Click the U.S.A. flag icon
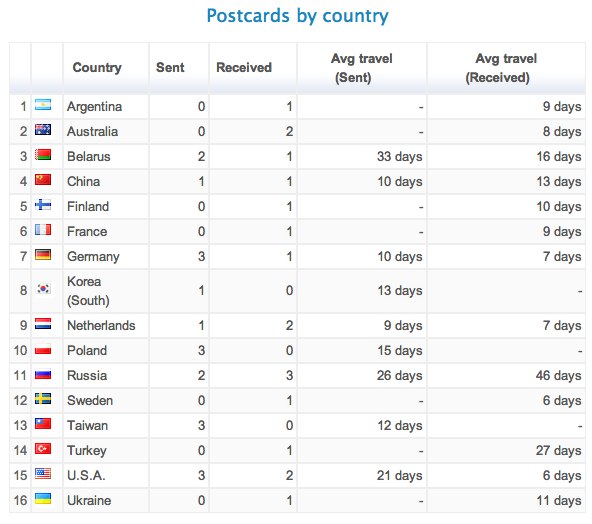Screen dimensions: 592x524 click(x=43, y=473)
